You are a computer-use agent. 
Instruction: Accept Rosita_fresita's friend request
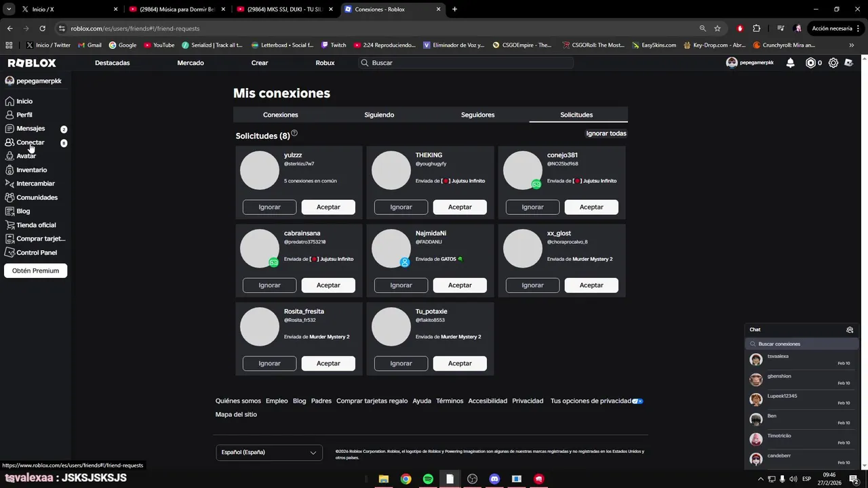[x=328, y=363]
